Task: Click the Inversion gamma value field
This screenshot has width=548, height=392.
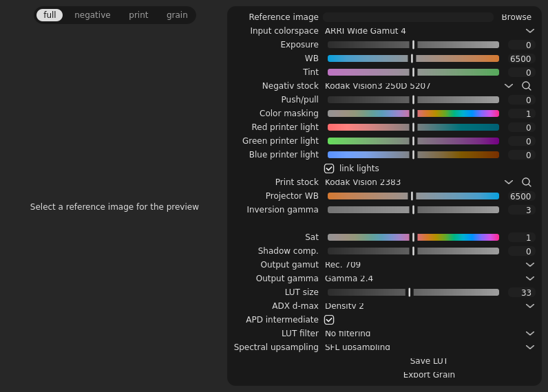Action: (520, 210)
